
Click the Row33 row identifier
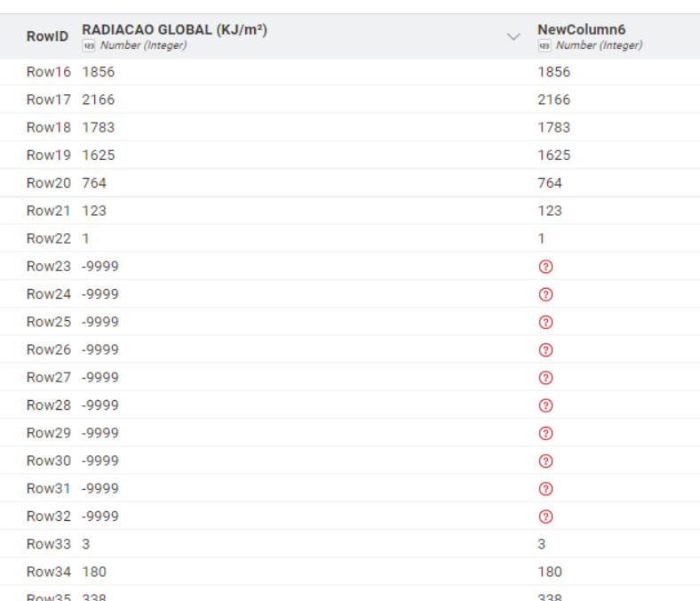tap(49, 544)
